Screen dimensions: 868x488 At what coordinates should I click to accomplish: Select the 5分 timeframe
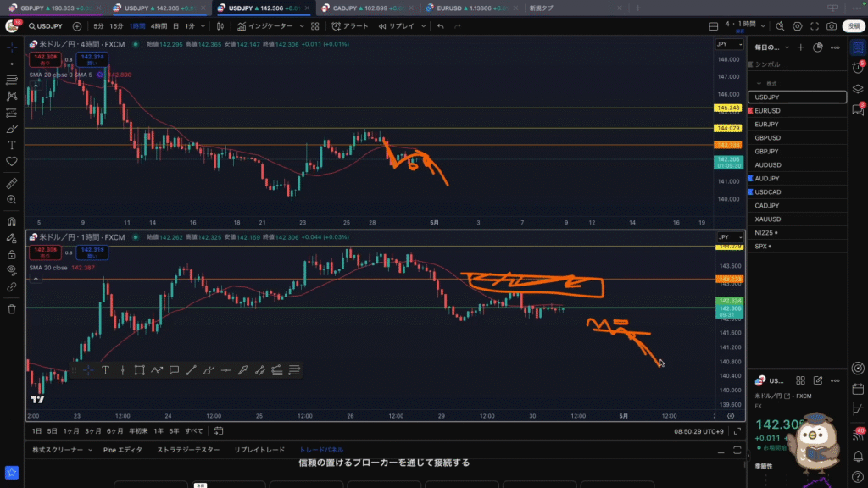[x=98, y=26]
